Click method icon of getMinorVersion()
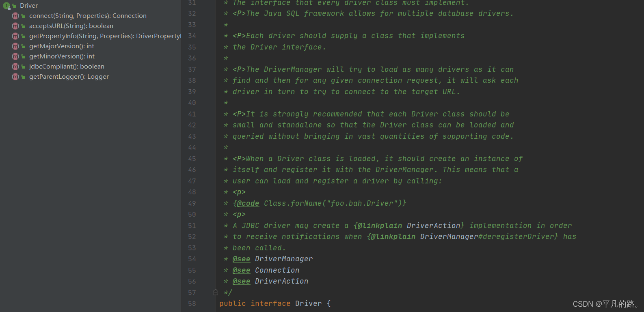Screen dimensions: 644x312 pyautogui.click(x=15, y=56)
